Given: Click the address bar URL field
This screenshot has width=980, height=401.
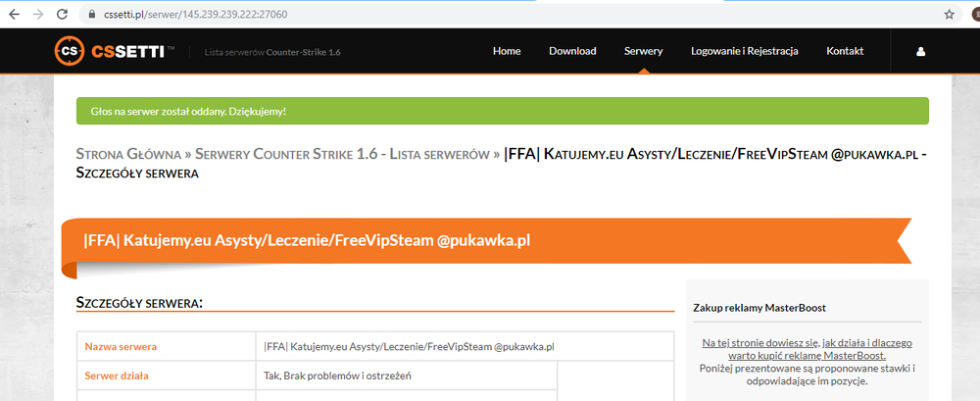Looking at the screenshot, I should click(x=518, y=14).
